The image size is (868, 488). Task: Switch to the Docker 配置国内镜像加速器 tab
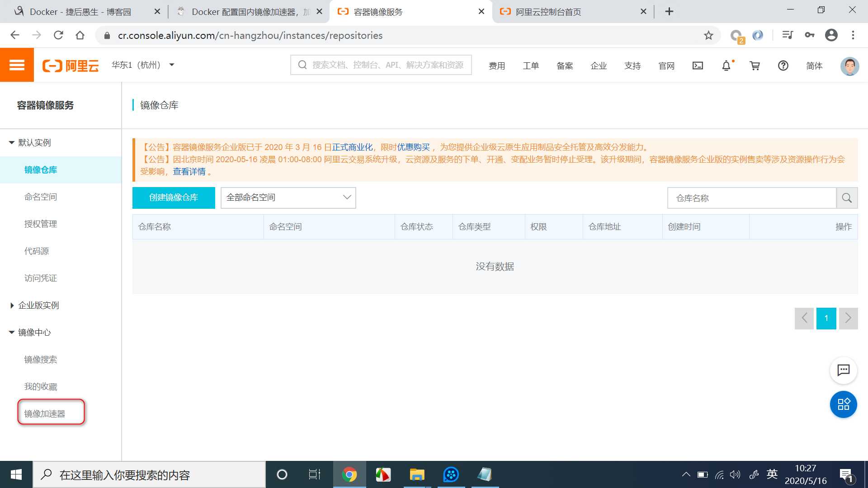point(249,12)
